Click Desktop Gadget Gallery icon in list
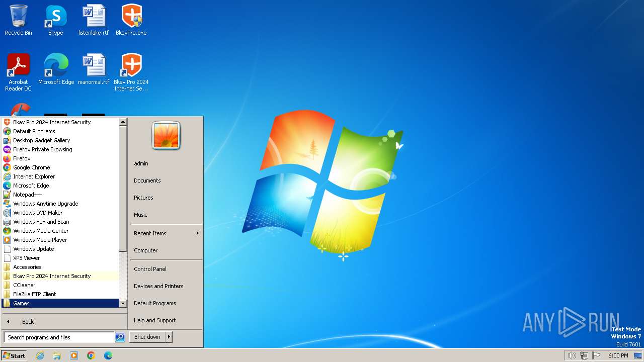 pos(7,140)
